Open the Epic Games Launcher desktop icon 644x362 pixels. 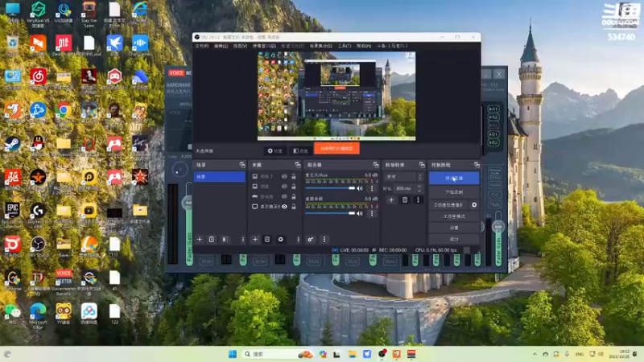[12, 215]
